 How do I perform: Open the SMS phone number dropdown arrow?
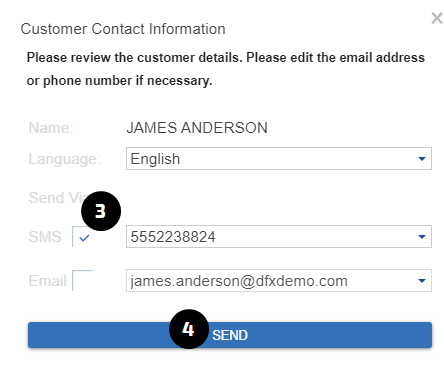pos(422,237)
